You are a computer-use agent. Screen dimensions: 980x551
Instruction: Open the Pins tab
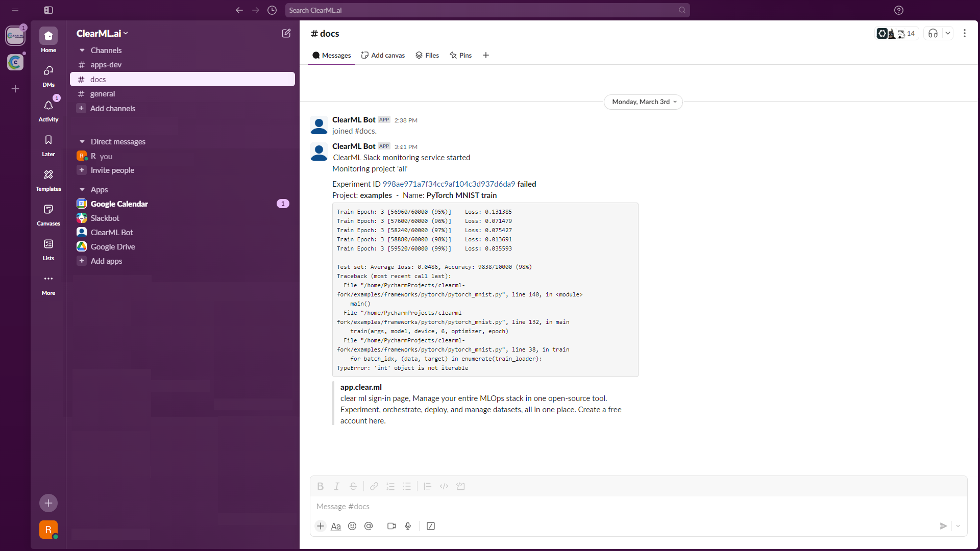[461, 55]
